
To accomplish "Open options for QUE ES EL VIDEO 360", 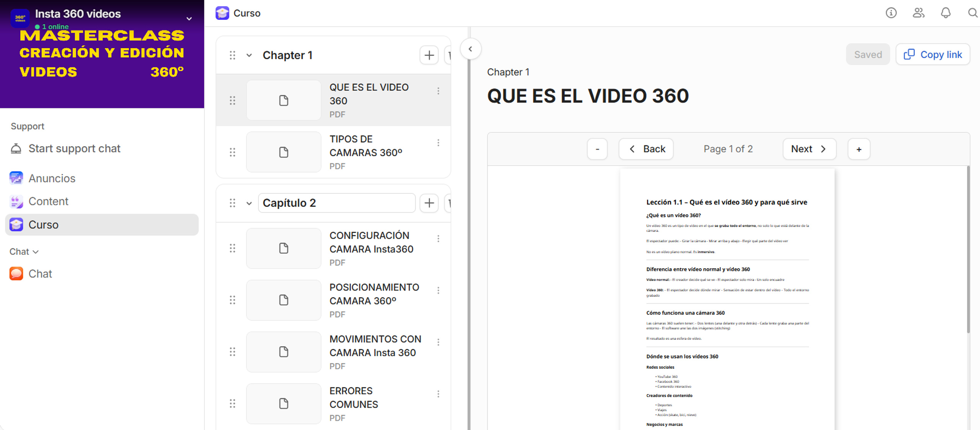I will tap(438, 91).
